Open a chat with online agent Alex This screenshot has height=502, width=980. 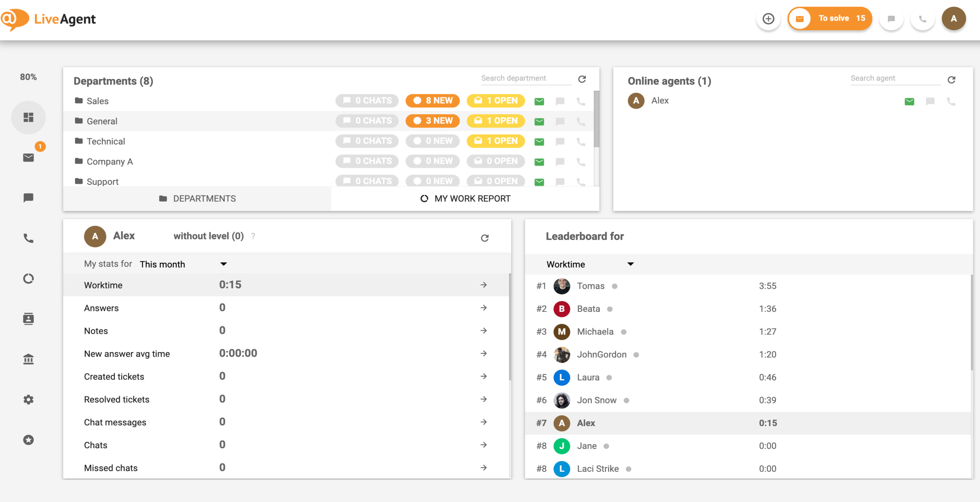pos(930,101)
